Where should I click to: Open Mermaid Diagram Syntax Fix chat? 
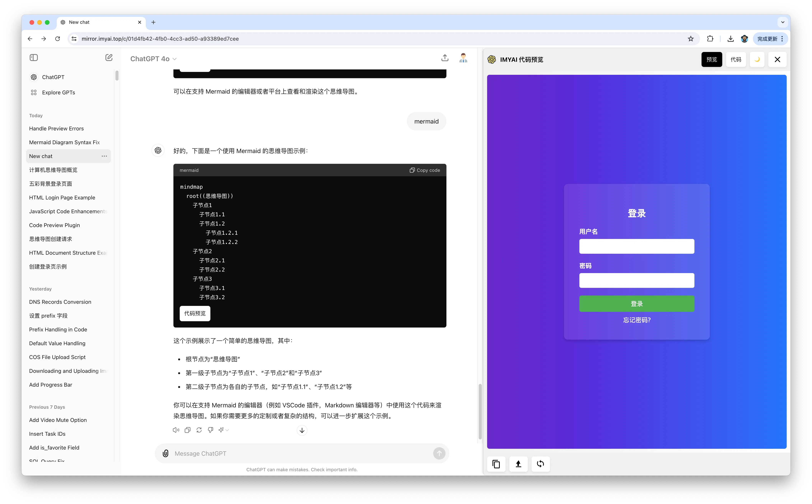pos(68,142)
